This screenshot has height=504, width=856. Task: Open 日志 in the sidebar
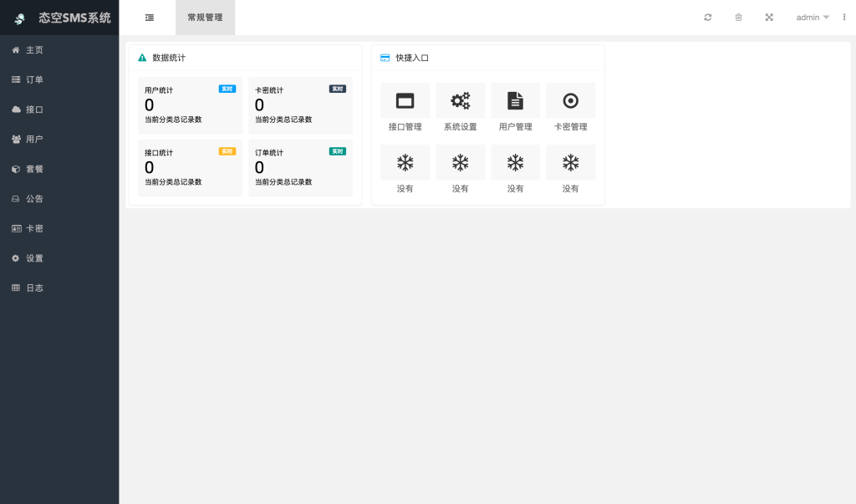(x=34, y=288)
